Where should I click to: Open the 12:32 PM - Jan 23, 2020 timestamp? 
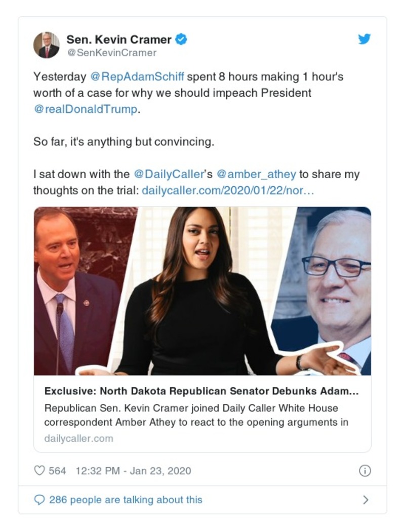(133, 471)
